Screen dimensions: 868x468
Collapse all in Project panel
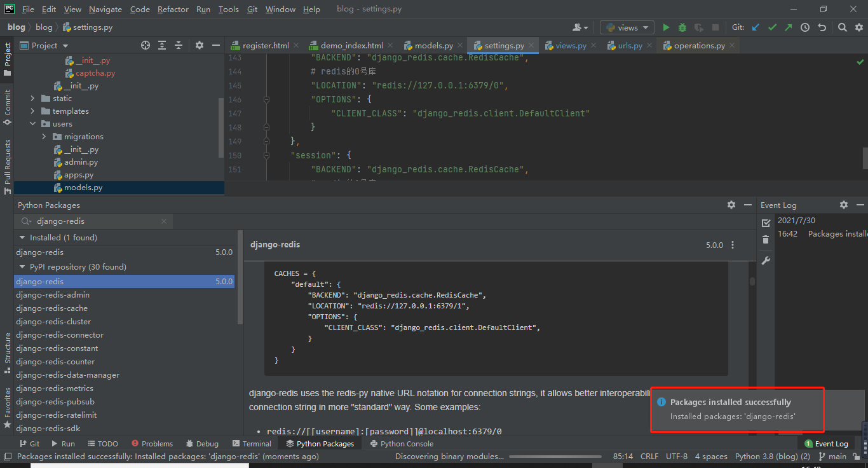click(179, 45)
